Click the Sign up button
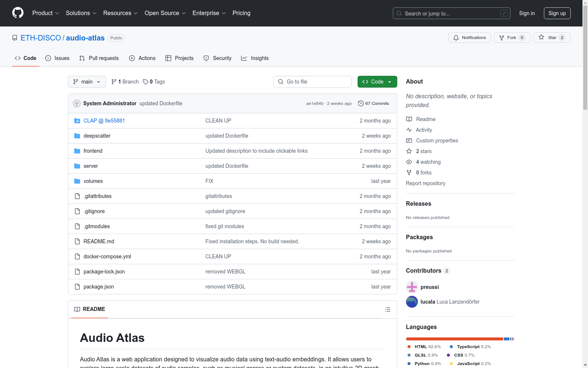This screenshot has width=588, height=368. [x=557, y=13]
